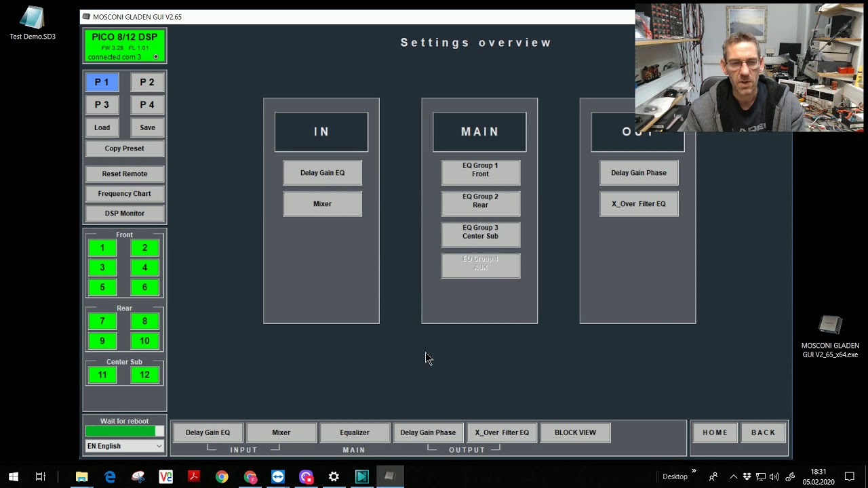This screenshot has width=868, height=488.
Task: Open Windows Settings gear in taskbar
Action: [334, 476]
